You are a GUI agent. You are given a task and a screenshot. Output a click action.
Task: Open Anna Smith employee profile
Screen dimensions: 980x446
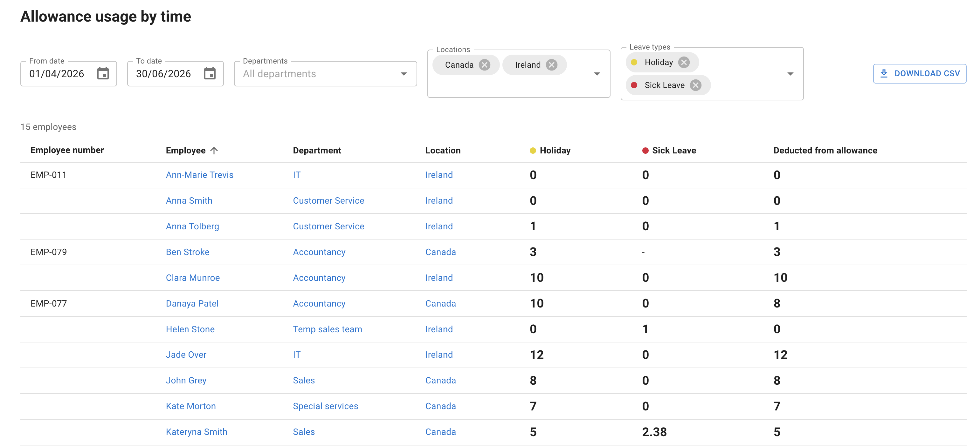pyautogui.click(x=189, y=201)
